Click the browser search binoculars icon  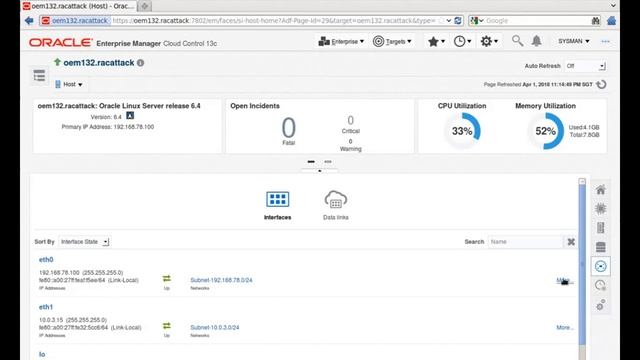click(596, 20)
